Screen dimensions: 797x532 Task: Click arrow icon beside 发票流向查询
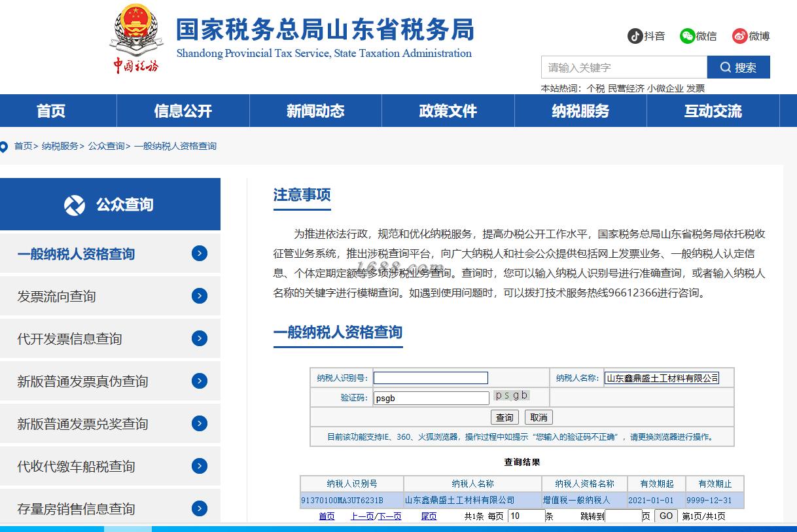(x=200, y=296)
